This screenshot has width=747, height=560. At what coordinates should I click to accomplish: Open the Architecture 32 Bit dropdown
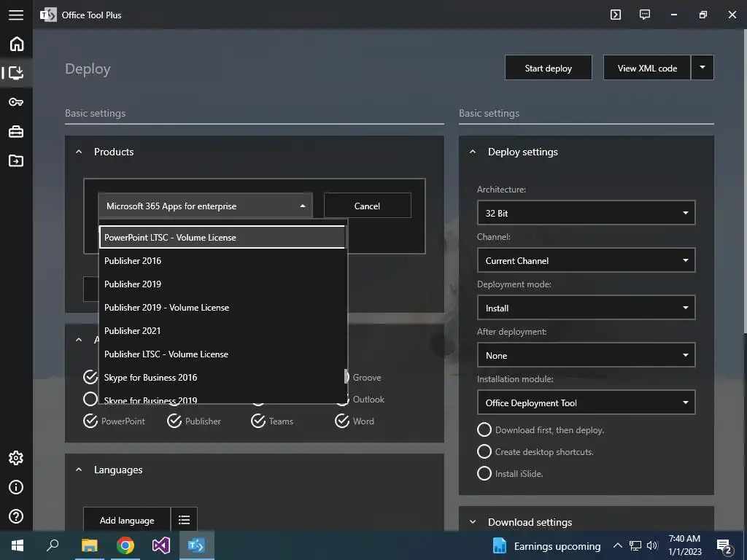tap(586, 213)
